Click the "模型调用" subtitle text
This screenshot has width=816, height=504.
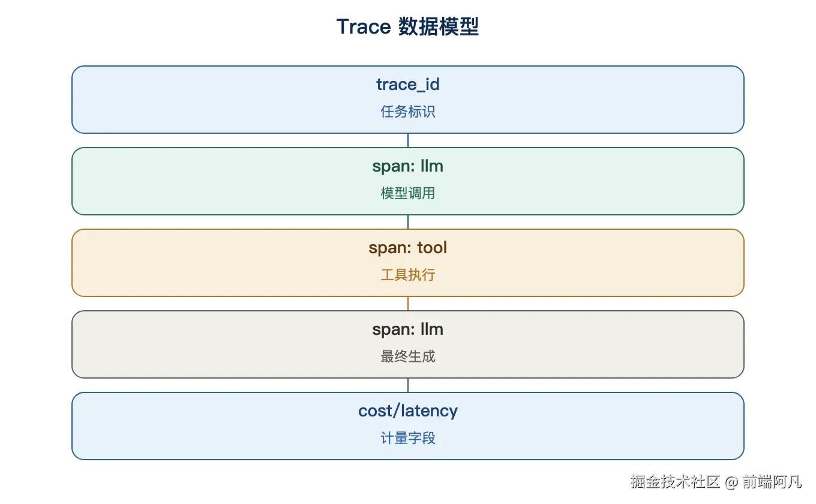pyautogui.click(x=408, y=193)
